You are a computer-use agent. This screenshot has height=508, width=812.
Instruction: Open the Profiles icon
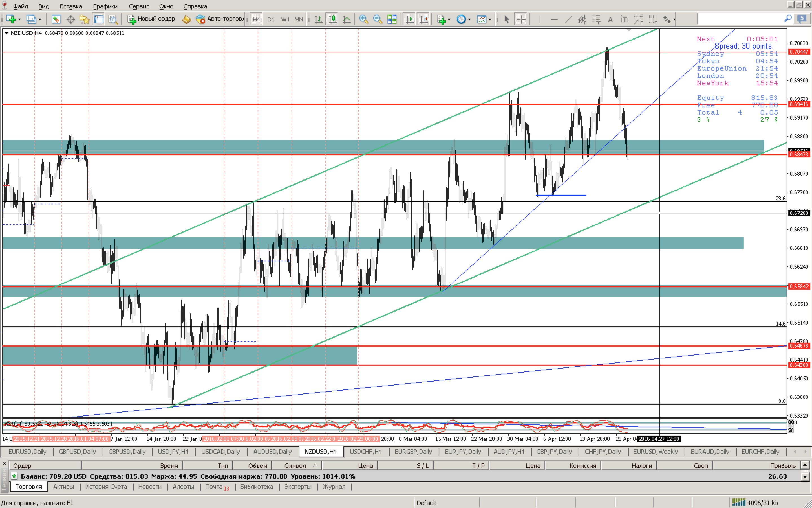click(31, 19)
